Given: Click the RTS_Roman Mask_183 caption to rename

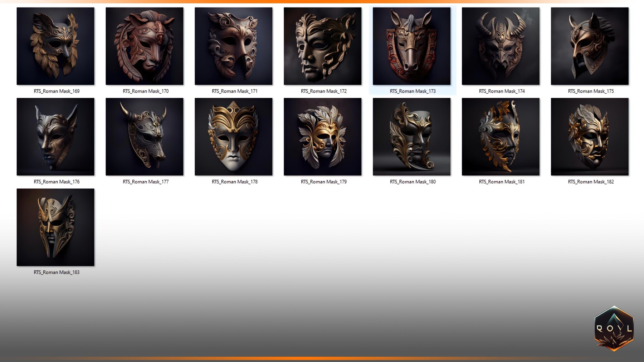Looking at the screenshot, I should click(x=57, y=272).
